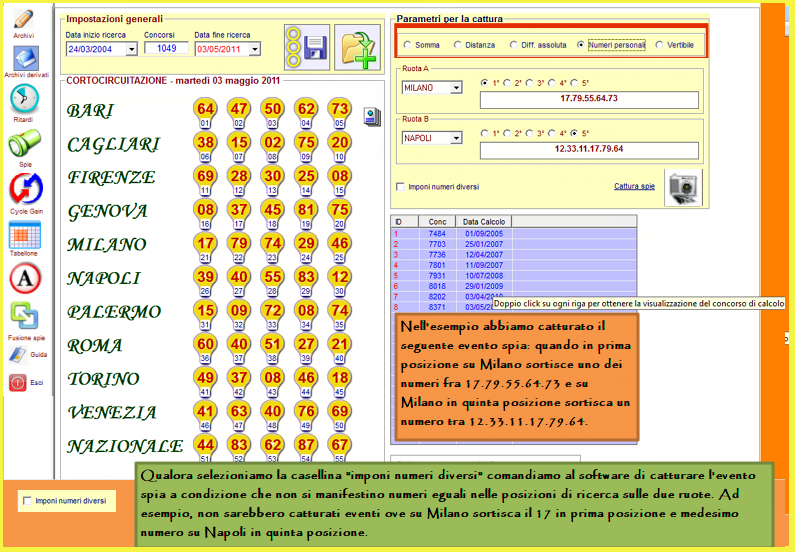Click Milano first ball number 17
Image resolution: width=795 pixels, height=552 pixels.
click(205, 243)
